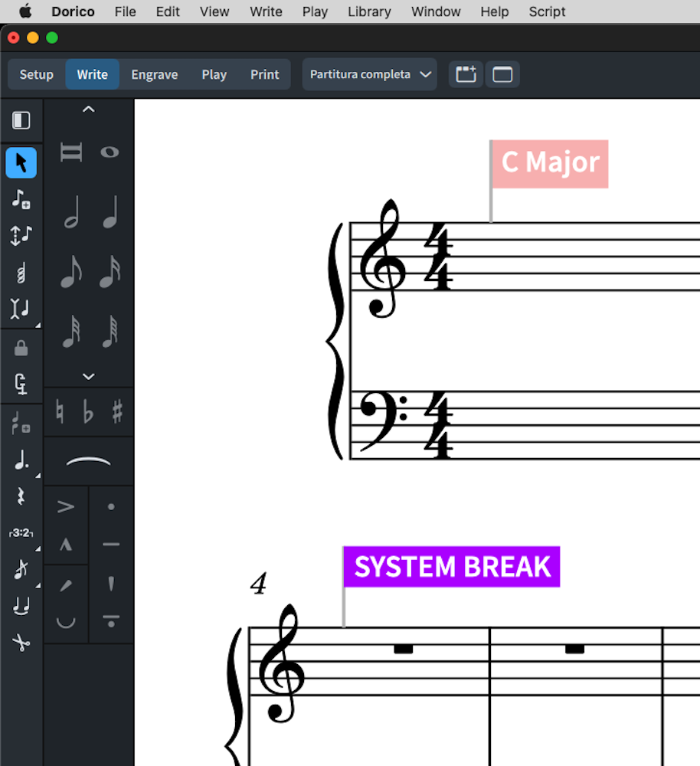
Task: Click the scissors tool
Action: coord(21,643)
